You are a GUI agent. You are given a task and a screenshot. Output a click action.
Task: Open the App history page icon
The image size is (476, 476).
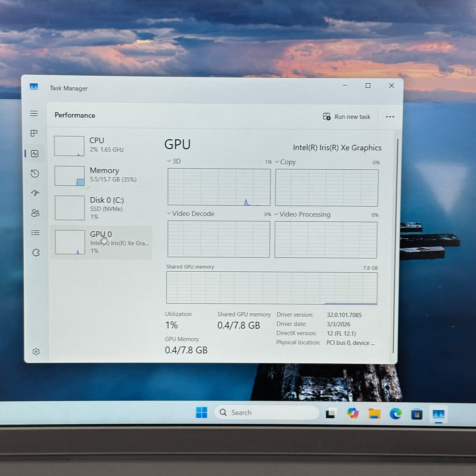click(35, 173)
